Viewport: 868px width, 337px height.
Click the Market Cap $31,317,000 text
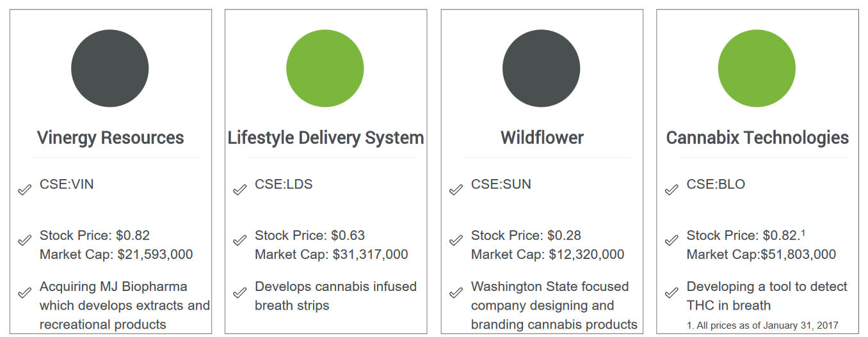(332, 255)
